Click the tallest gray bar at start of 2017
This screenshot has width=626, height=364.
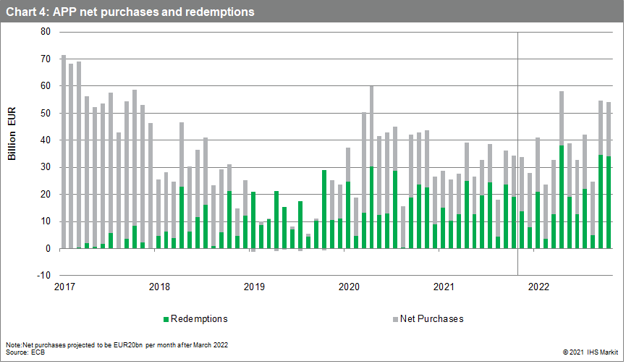coord(64,151)
